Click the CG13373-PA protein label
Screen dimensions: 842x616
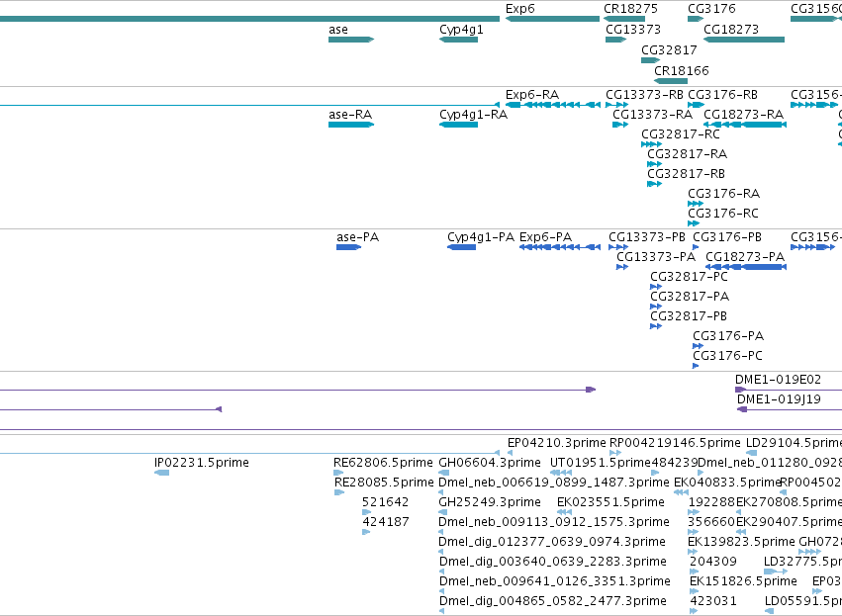[656, 257]
